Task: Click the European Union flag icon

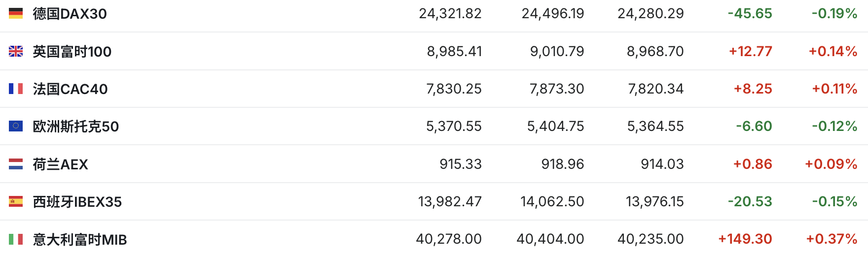Action: [x=16, y=126]
